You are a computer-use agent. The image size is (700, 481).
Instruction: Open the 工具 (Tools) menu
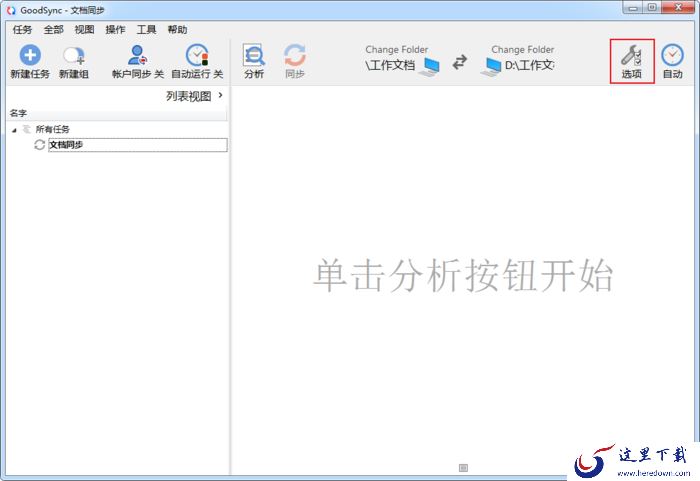[x=146, y=29]
